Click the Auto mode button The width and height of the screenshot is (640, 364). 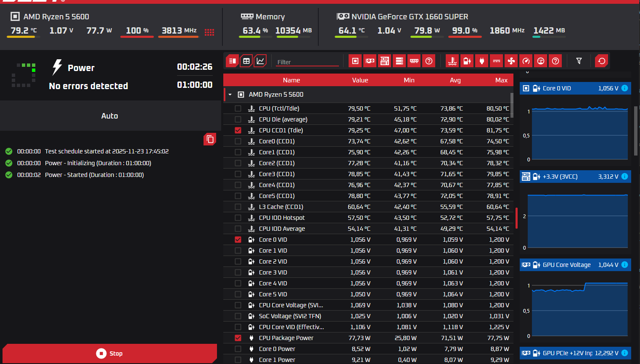(x=110, y=116)
